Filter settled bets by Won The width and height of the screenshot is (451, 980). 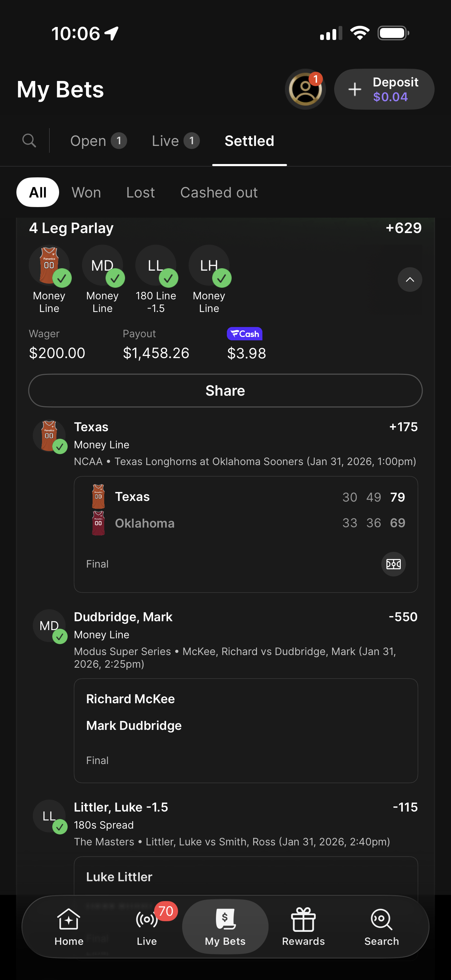click(x=86, y=192)
